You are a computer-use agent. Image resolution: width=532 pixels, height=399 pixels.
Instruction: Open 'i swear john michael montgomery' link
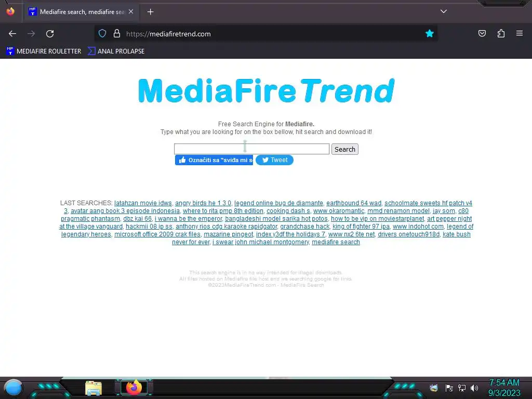pos(261,242)
